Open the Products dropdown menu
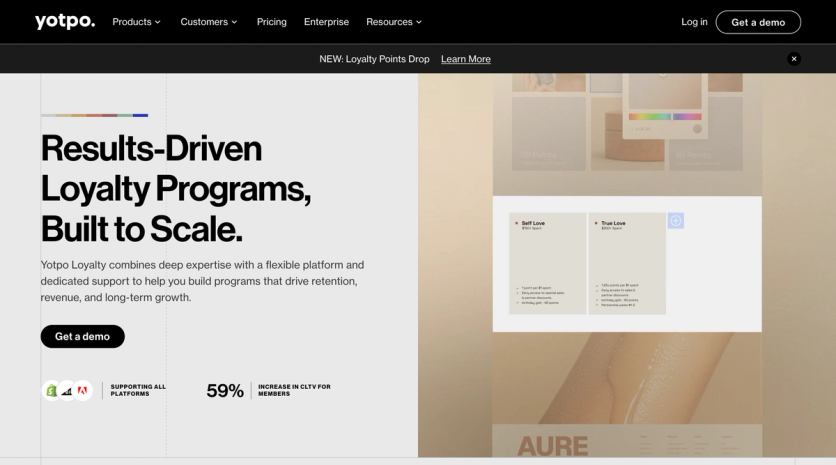Screen dimensions: 836x465 136,22
